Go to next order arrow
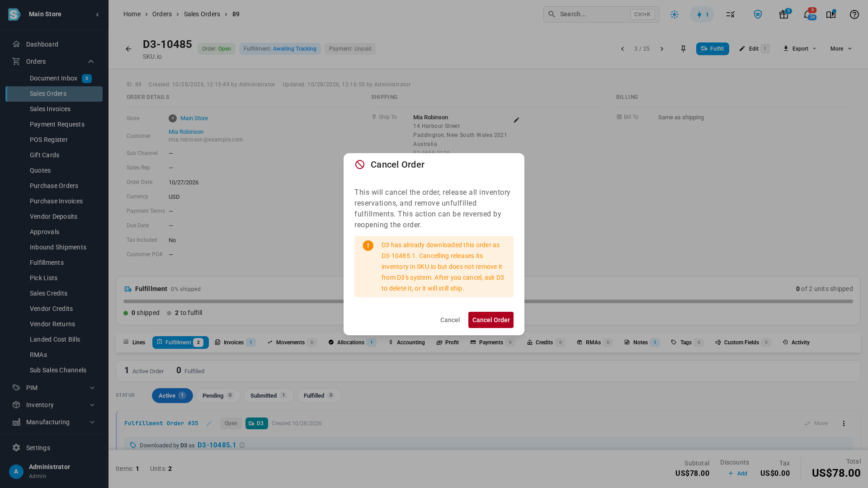Image resolution: width=868 pixels, height=488 pixels. pyautogui.click(x=662, y=49)
